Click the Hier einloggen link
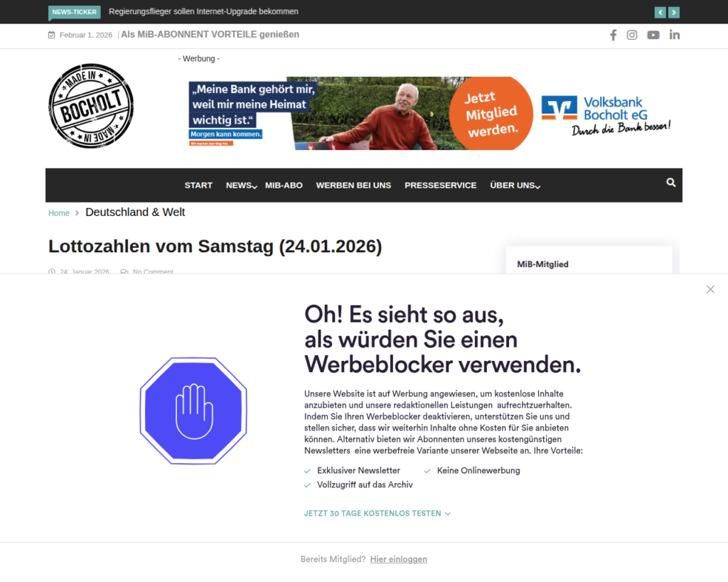Image resolution: width=728 pixels, height=582 pixels. tap(398, 559)
